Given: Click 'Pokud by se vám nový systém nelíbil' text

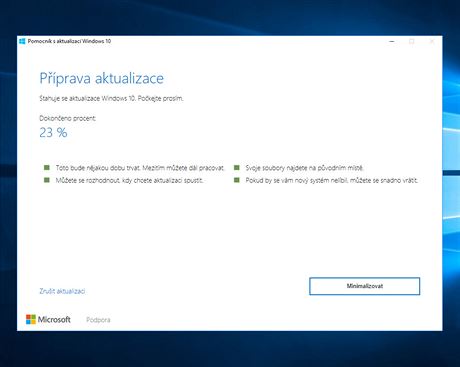Looking at the screenshot, I should pyautogui.click(x=331, y=180).
